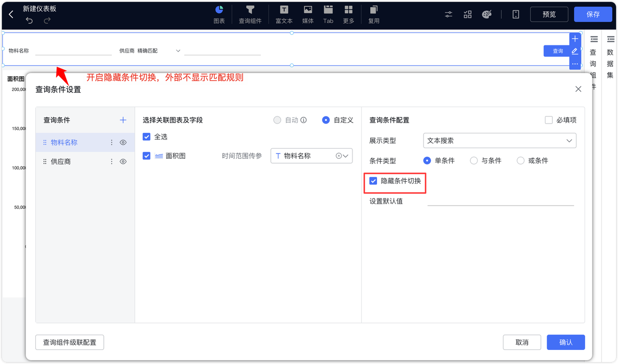
Task: Toggle visibility of 供应商 condition
Action: 123,161
